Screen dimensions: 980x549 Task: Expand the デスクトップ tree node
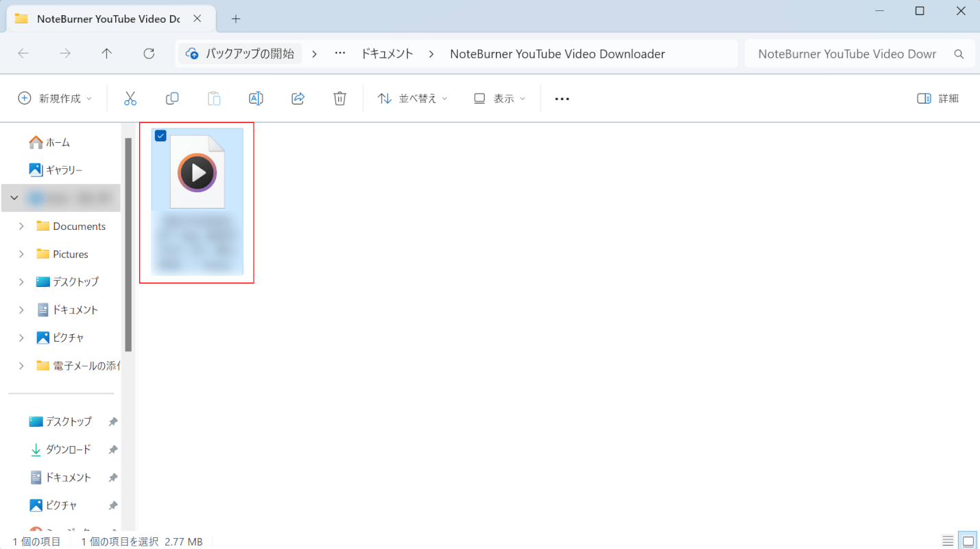pos(21,281)
